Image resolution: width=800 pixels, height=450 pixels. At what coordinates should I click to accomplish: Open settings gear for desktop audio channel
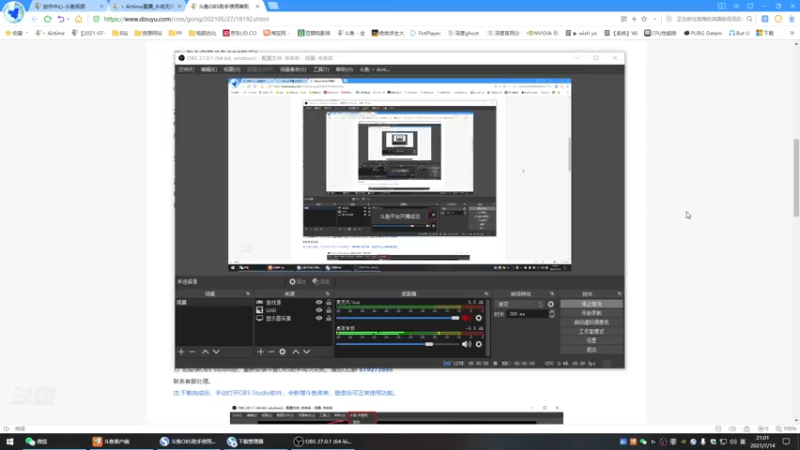click(x=479, y=344)
